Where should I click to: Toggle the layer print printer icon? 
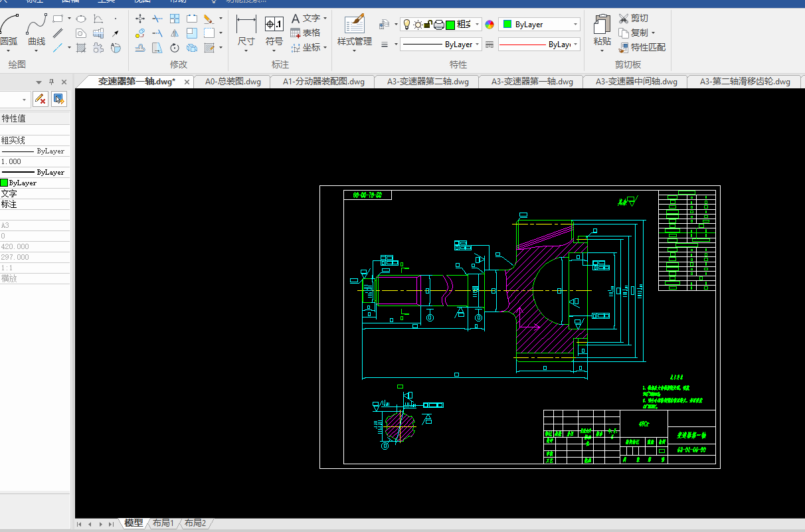438,25
